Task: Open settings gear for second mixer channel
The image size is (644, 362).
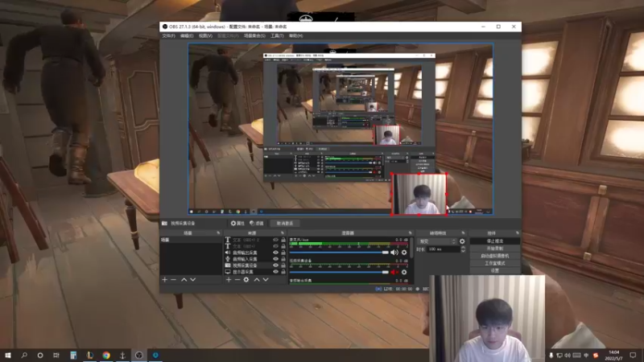Action: (x=404, y=272)
